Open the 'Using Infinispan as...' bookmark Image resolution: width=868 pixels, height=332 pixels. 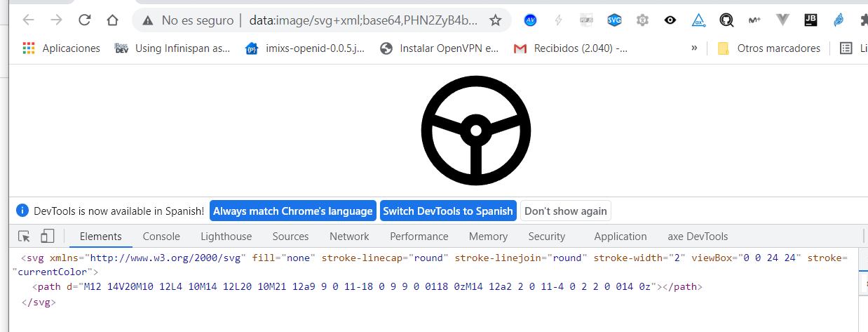172,48
